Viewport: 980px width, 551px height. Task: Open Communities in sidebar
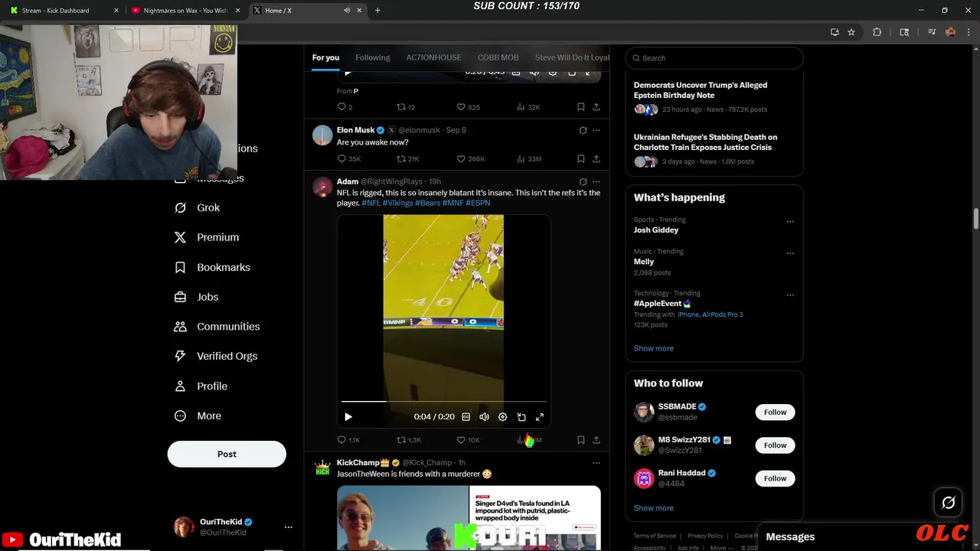click(217, 327)
